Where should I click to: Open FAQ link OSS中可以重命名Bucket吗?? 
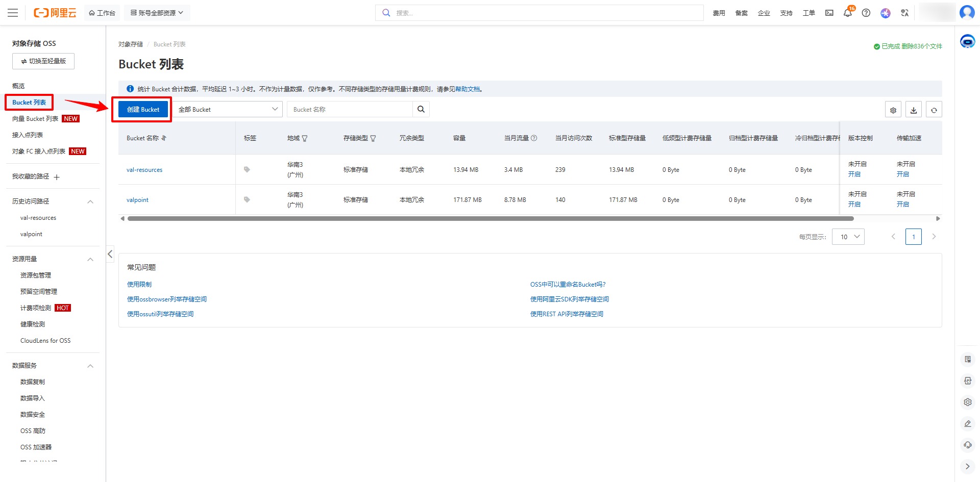pos(568,285)
